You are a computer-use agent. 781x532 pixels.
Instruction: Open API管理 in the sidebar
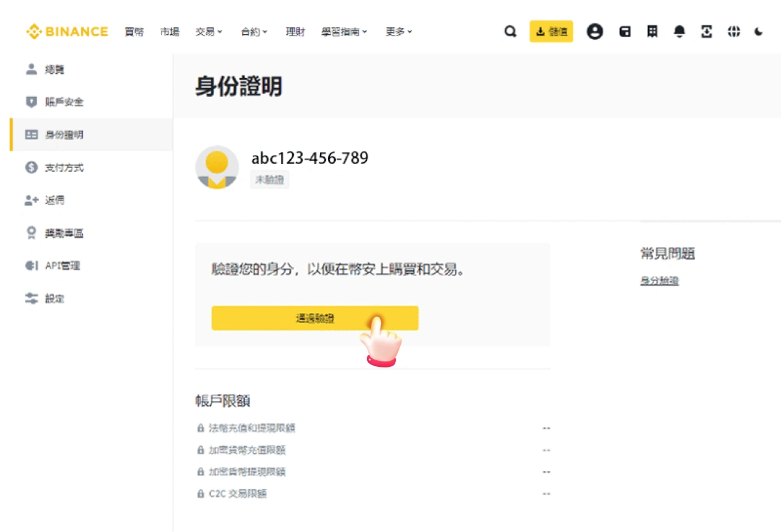click(x=62, y=265)
